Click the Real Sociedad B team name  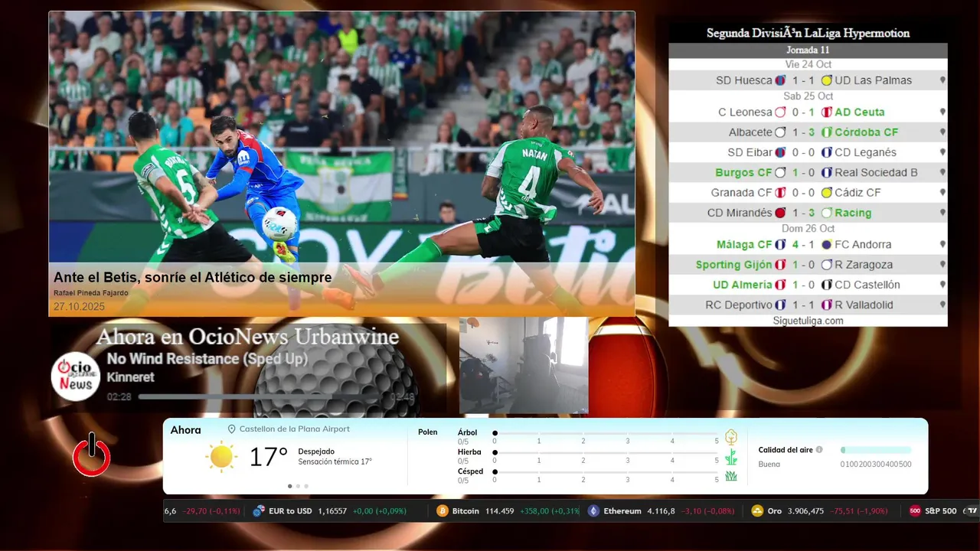[x=876, y=173]
